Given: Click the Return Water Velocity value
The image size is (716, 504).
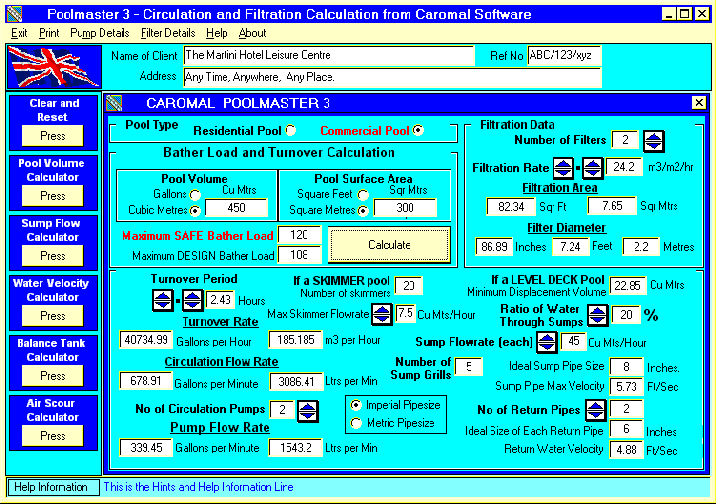Looking at the screenshot, I should pos(626,450).
